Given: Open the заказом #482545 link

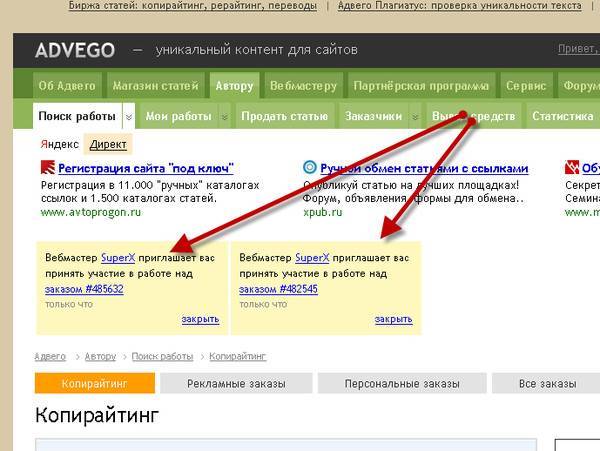Looking at the screenshot, I should [x=278, y=289].
